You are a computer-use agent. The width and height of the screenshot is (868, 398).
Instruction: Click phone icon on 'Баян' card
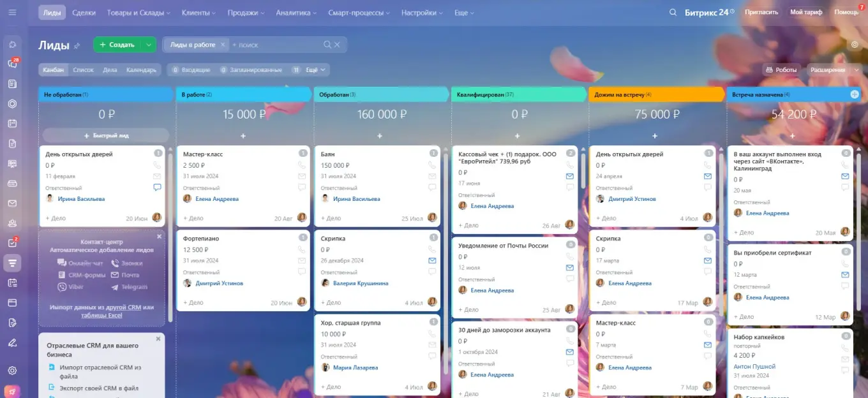[432, 165]
